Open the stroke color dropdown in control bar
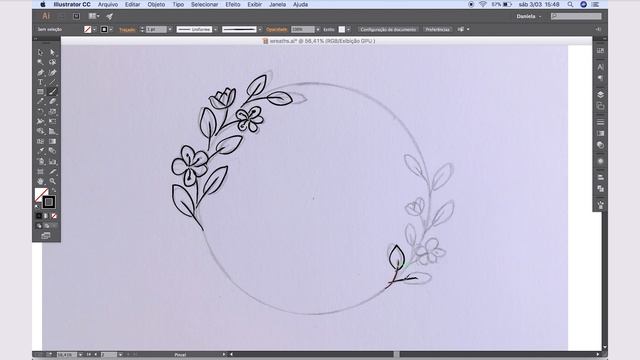The width and height of the screenshot is (640, 360). click(x=111, y=29)
